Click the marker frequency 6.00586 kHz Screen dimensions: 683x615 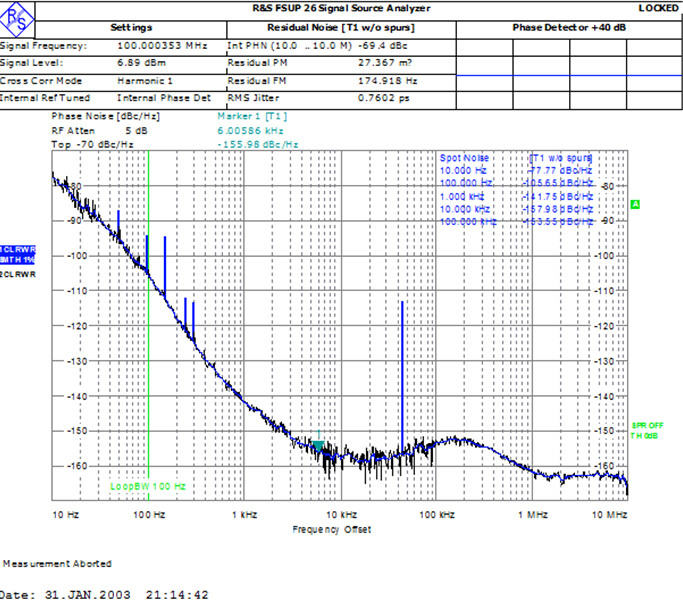click(250, 131)
